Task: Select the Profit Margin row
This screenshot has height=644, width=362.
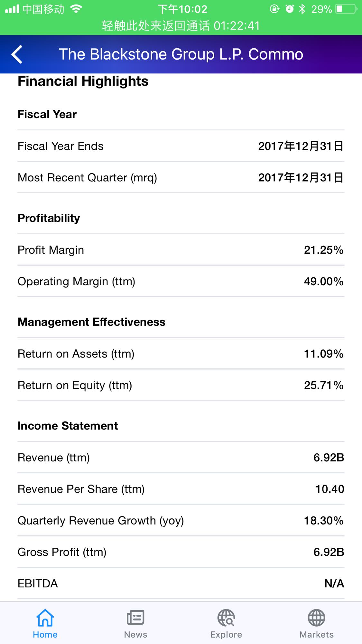Action: [181, 250]
